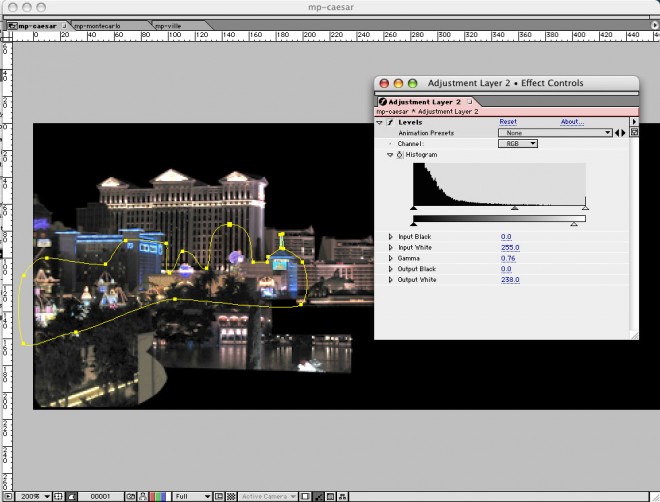Click the flowchart view icon at bottom right
The height and width of the screenshot is (502, 660).
(342, 496)
